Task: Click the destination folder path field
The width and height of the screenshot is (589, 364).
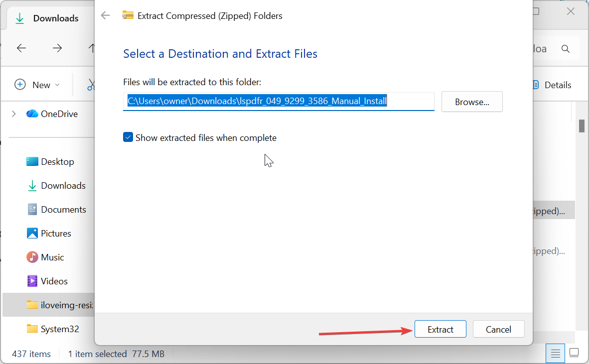Action: (x=278, y=102)
